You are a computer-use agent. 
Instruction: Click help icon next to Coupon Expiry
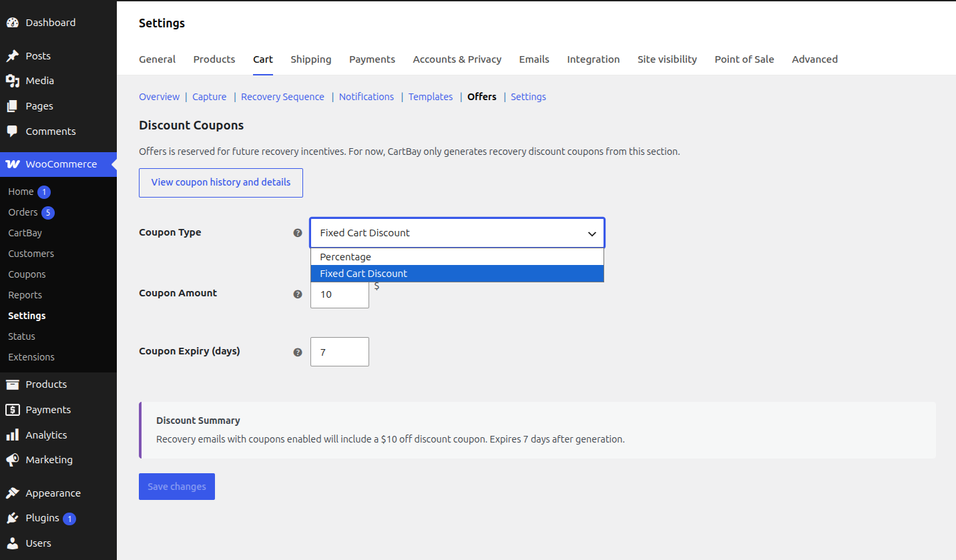(x=298, y=352)
